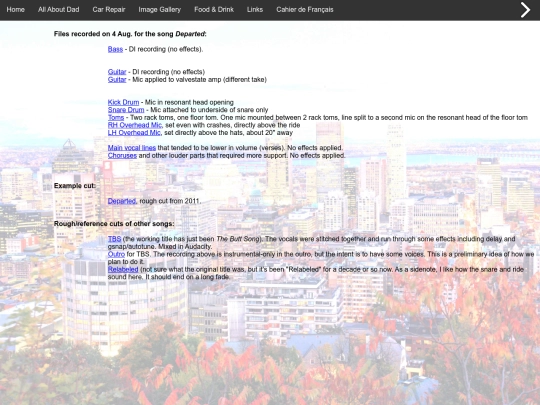Open the LH Overhead Mic link
The image size is (540, 405).
click(134, 133)
